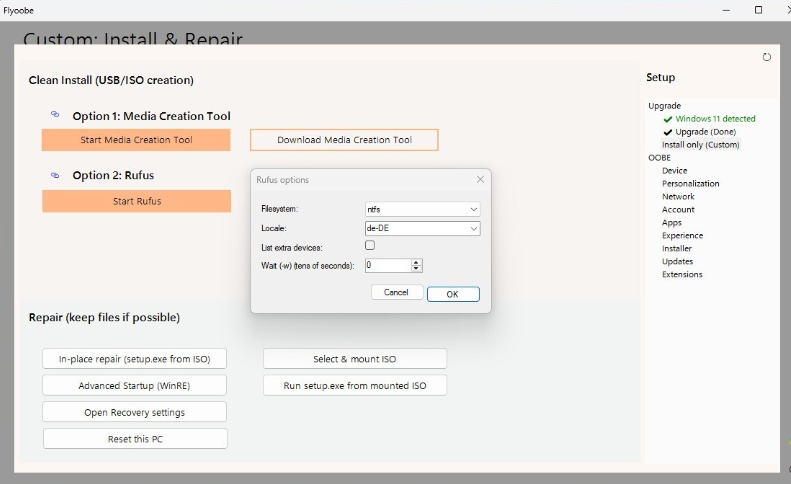Cancel the Rufus options dialog

(x=397, y=292)
